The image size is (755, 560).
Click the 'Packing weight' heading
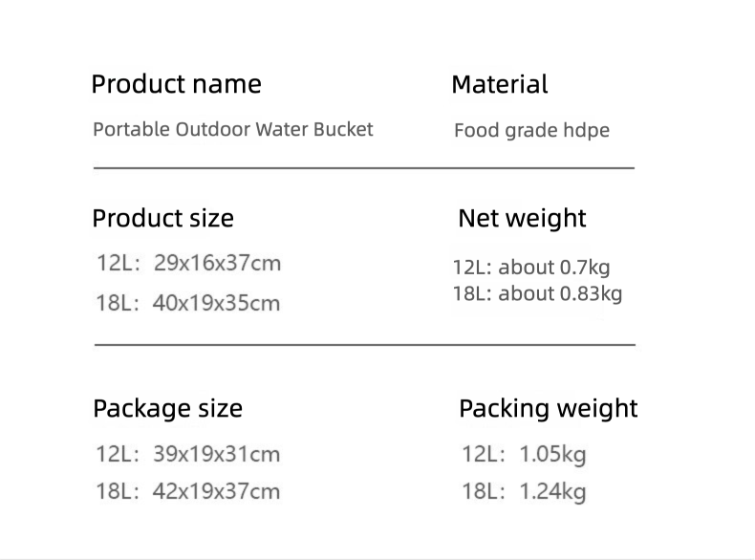[548, 409]
